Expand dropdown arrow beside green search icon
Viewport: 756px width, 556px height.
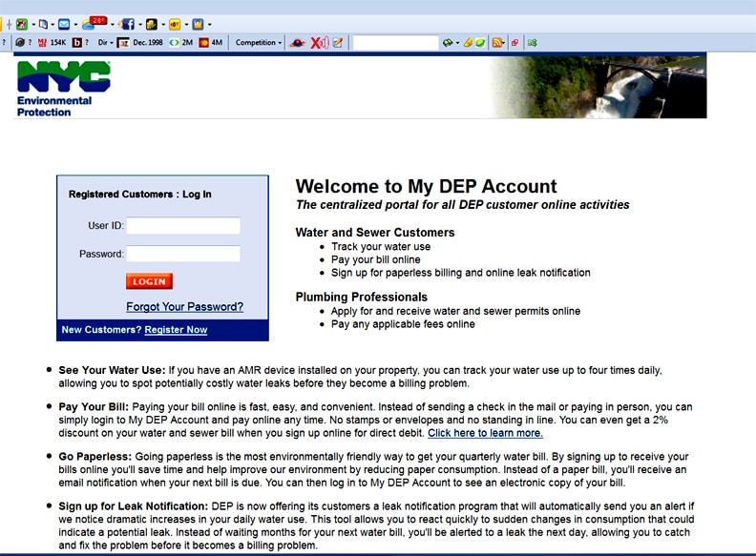point(457,43)
